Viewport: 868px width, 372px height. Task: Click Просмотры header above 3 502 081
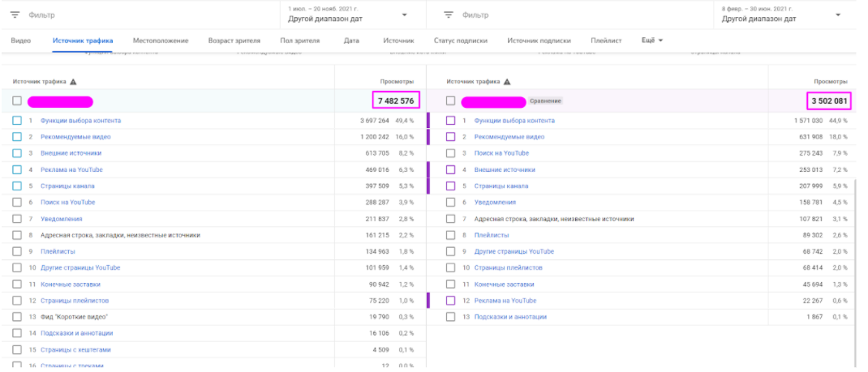831,82
